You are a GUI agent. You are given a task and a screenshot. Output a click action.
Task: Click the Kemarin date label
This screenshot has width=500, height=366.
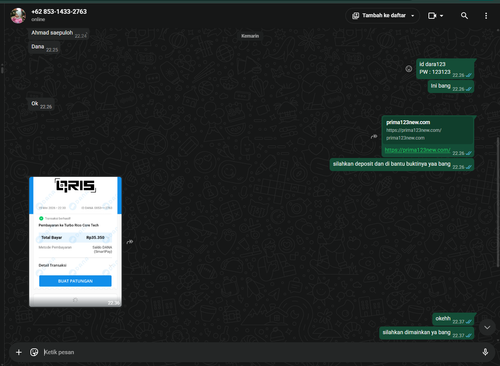tap(250, 36)
